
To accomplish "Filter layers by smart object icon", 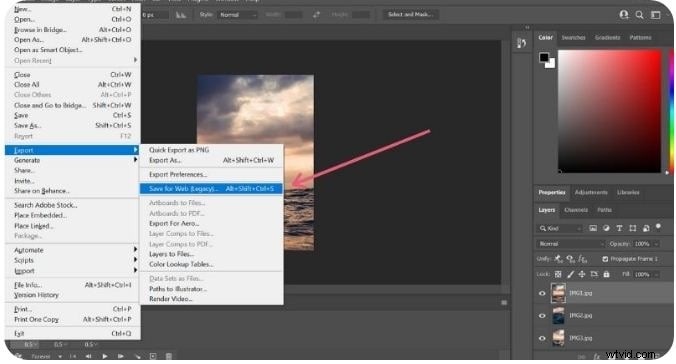I will click(x=646, y=228).
